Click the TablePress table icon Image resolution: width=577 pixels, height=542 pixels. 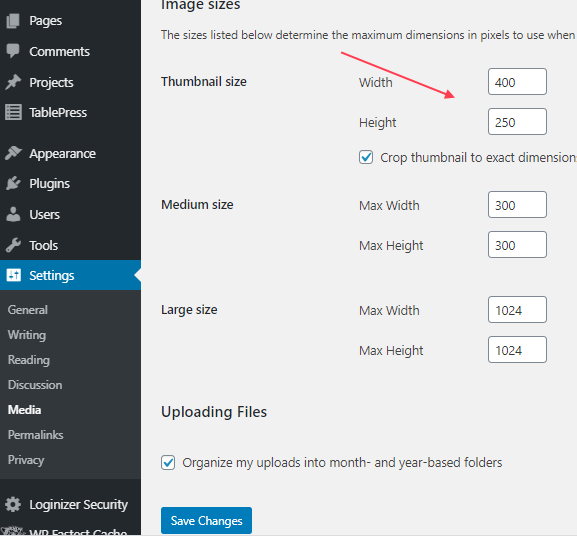click(x=13, y=112)
